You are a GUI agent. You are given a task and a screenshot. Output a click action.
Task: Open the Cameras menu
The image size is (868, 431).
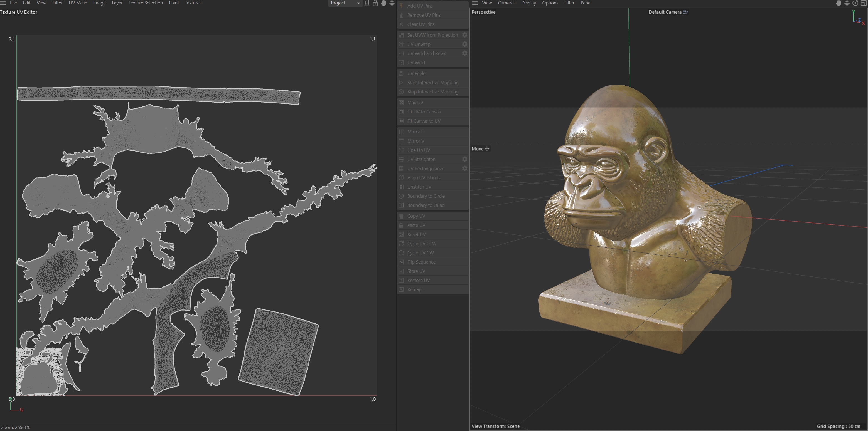[506, 3]
